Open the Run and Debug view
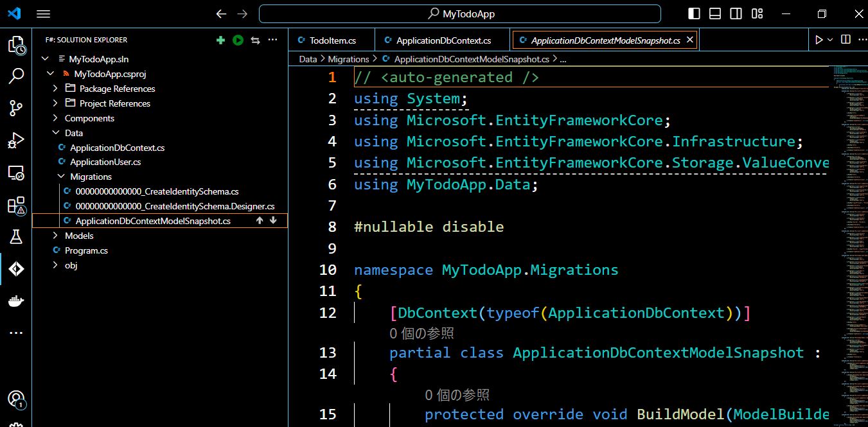Viewport: 868px width, 427px height. [15, 140]
